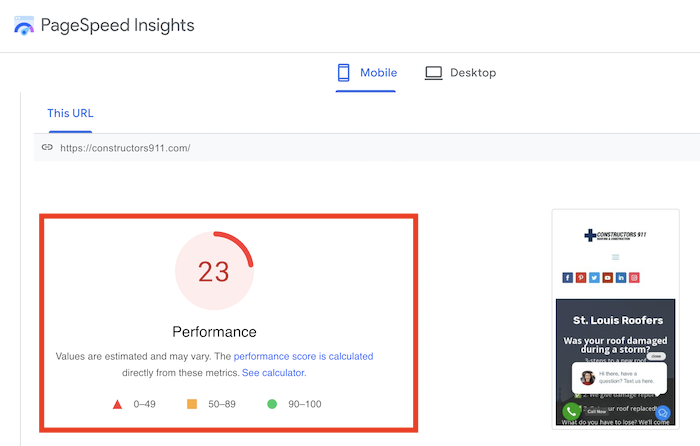Viewport: 700px width, 446px height.
Task: Click the blue chat bubble icon
Action: 662,412
